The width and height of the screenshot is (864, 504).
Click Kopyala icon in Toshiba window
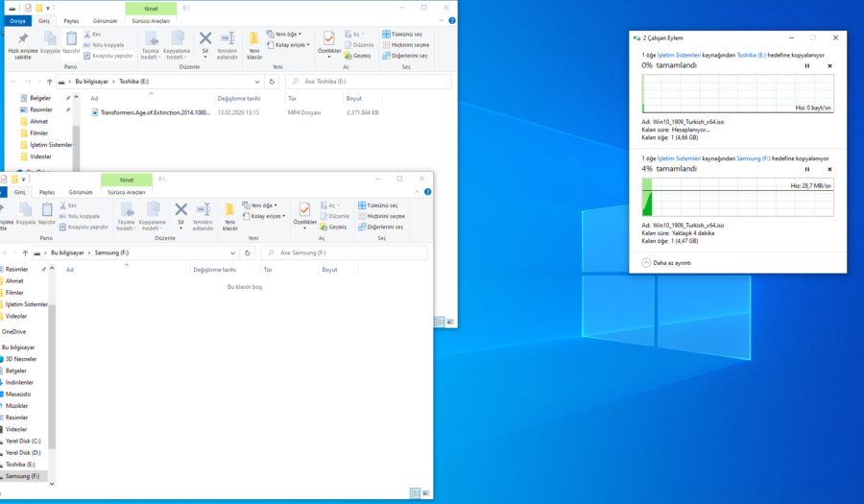(x=50, y=42)
